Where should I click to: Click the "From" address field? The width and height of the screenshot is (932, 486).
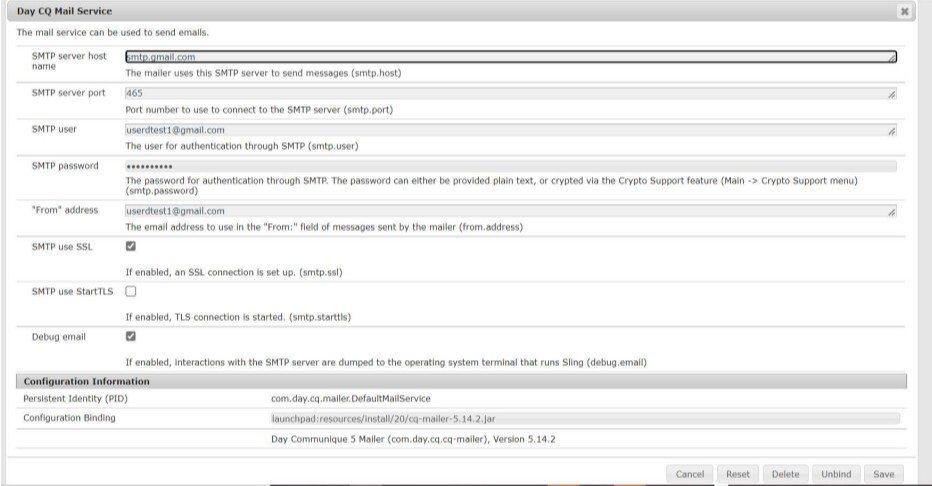tap(511, 211)
